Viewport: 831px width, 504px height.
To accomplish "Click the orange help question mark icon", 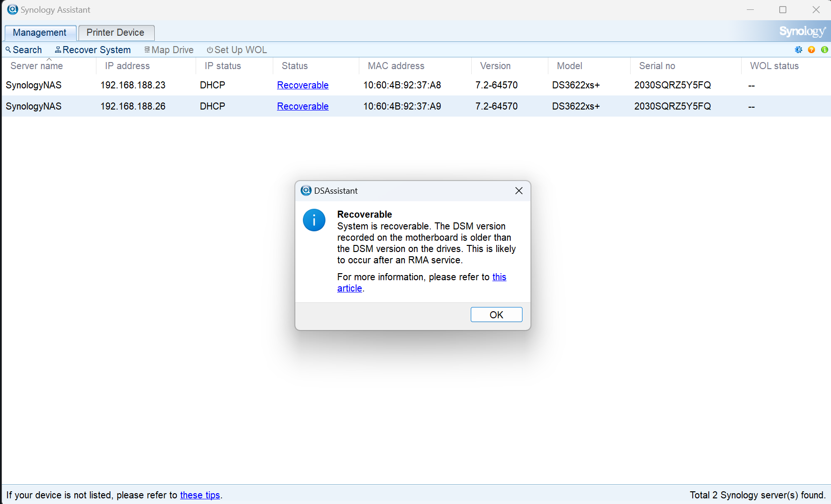I will [x=811, y=49].
